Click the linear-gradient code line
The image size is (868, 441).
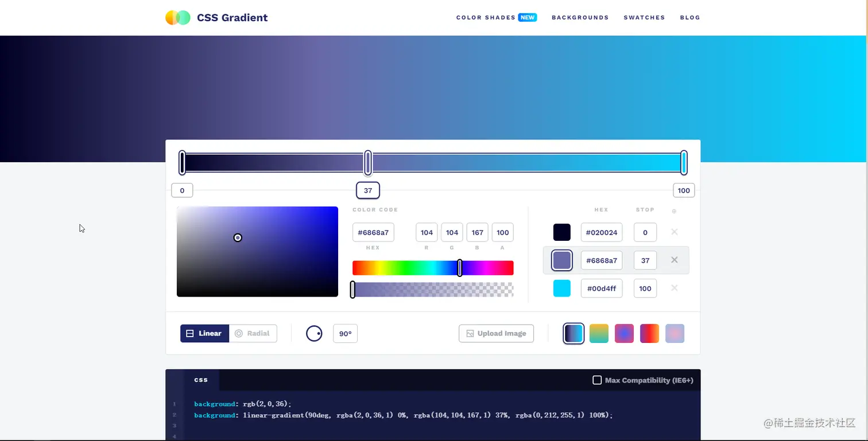pos(404,415)
